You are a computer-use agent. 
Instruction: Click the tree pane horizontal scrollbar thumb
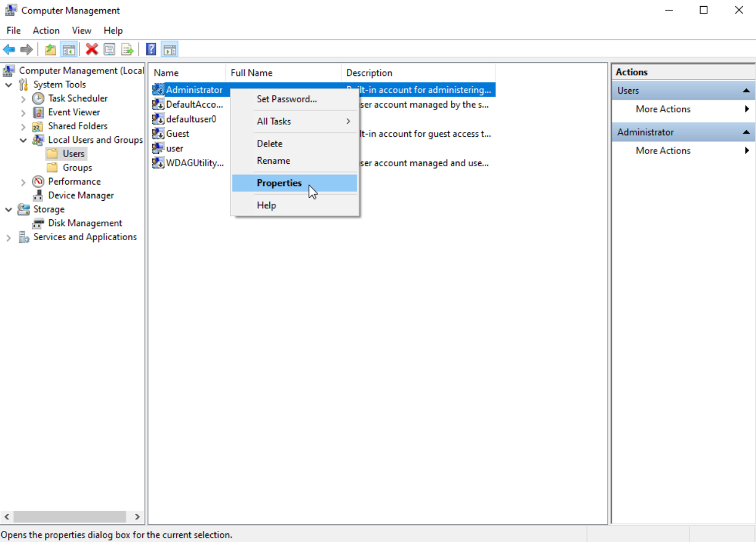[70, 517]
